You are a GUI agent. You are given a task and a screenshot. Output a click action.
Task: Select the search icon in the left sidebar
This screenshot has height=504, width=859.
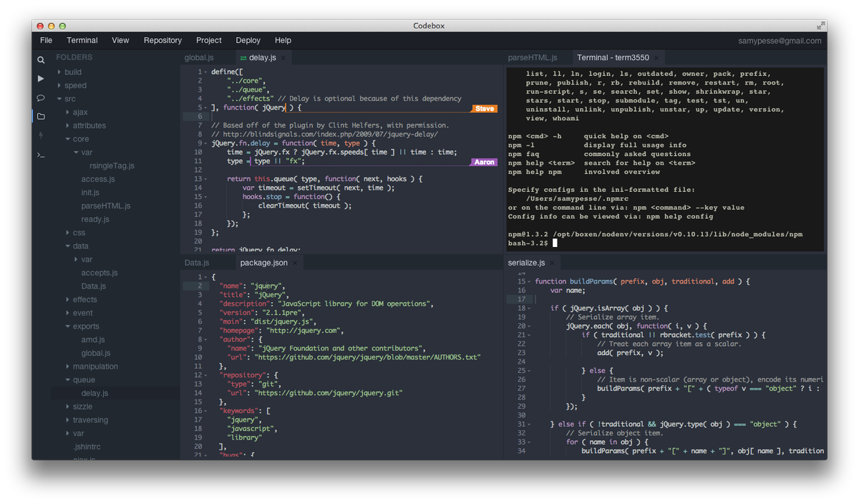click(41, 60)
